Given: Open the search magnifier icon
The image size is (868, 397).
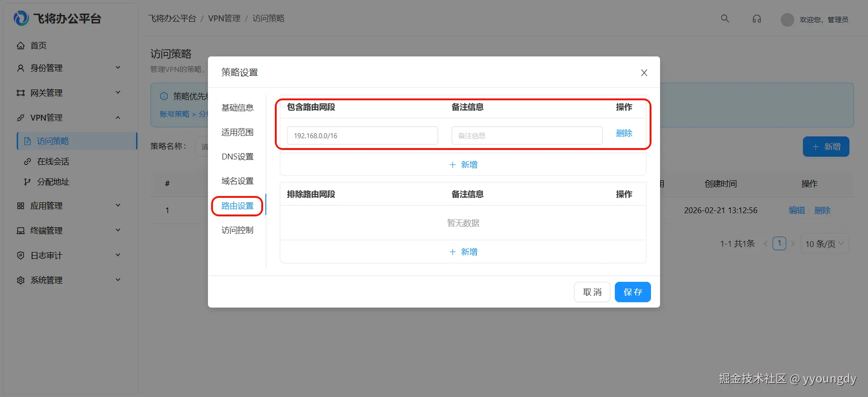Looking at the screenshot, I should pos(725,19).
